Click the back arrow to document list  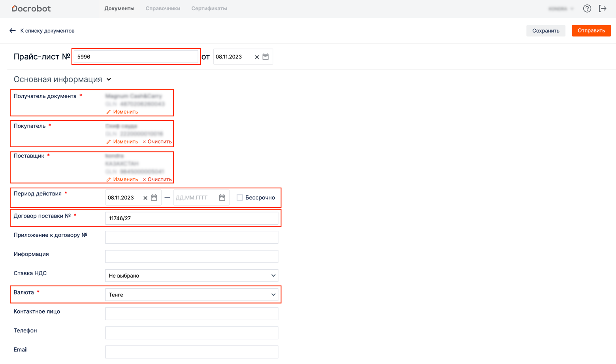(13, 31)
